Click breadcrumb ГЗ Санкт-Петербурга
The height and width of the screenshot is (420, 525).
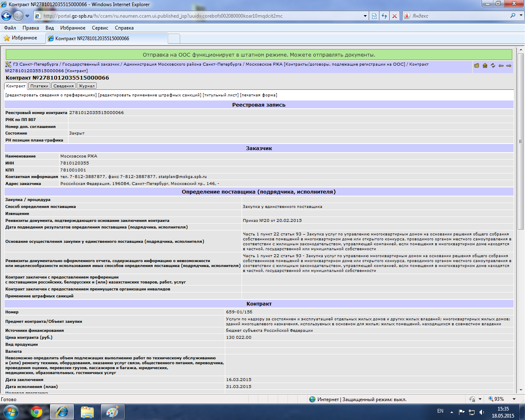click(36, 64)
